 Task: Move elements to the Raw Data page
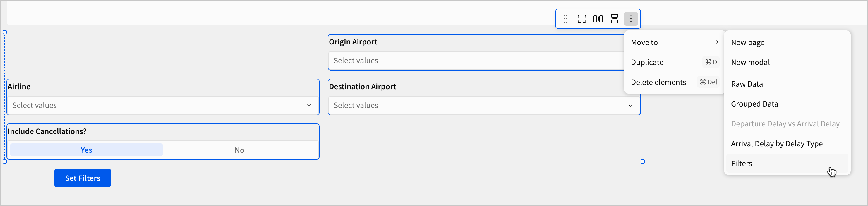click(747, 84)
